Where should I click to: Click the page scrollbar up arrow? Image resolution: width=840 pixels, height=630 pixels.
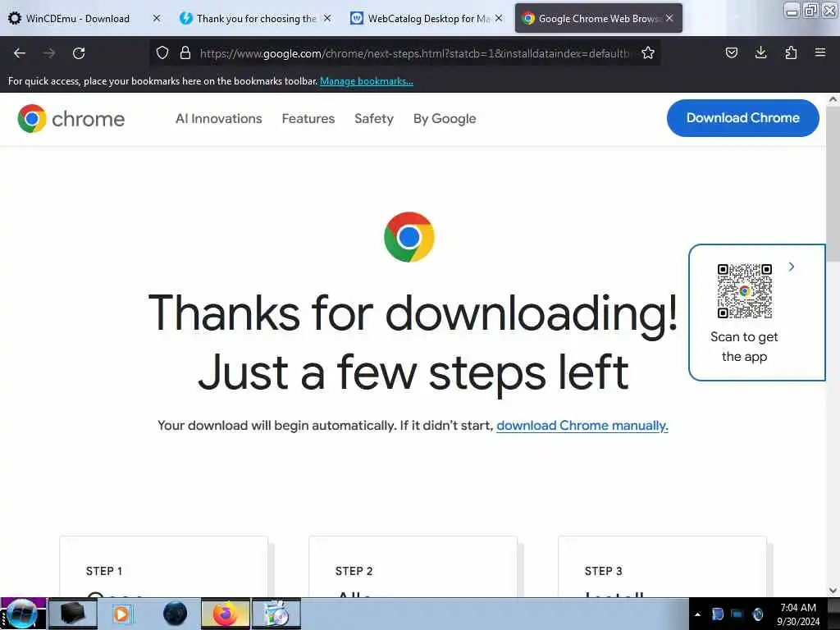tap(833, 99)
